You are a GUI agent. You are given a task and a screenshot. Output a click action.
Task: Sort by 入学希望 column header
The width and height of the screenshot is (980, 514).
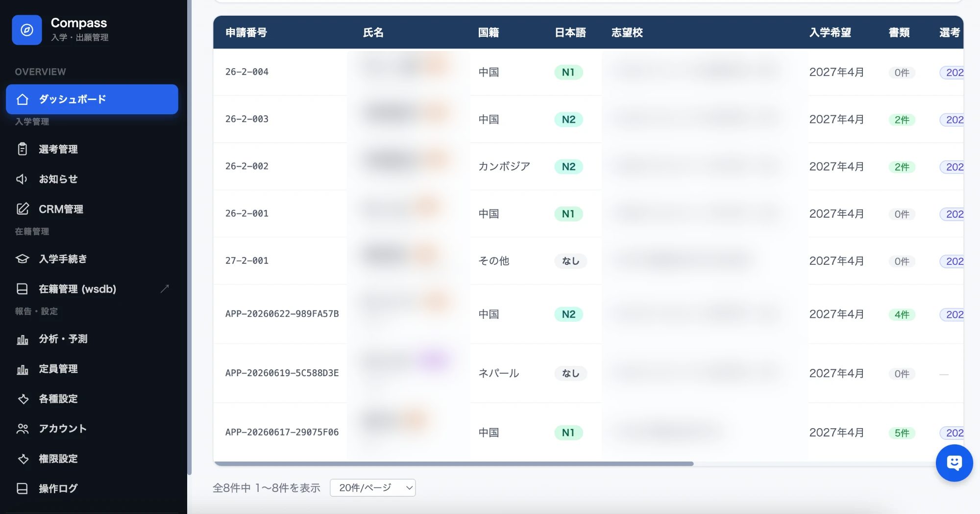830,32
